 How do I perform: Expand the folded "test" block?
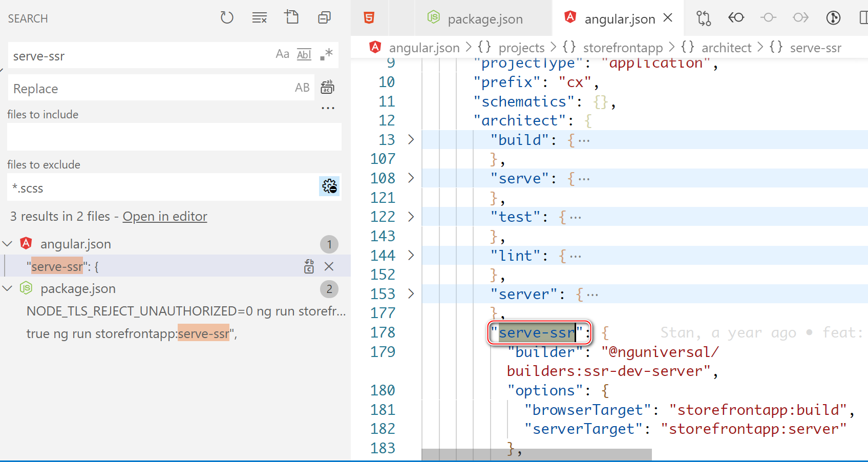coord(411,217)
